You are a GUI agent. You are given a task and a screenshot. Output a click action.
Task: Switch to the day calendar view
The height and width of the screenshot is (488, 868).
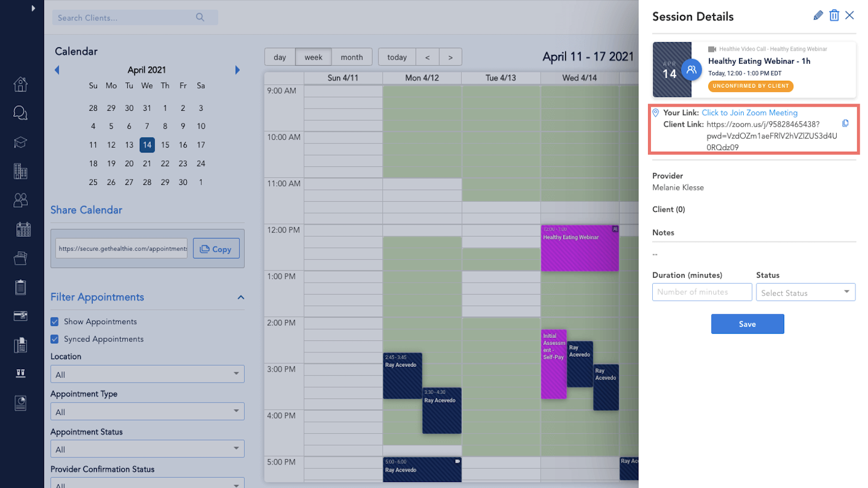pos(280,57)
